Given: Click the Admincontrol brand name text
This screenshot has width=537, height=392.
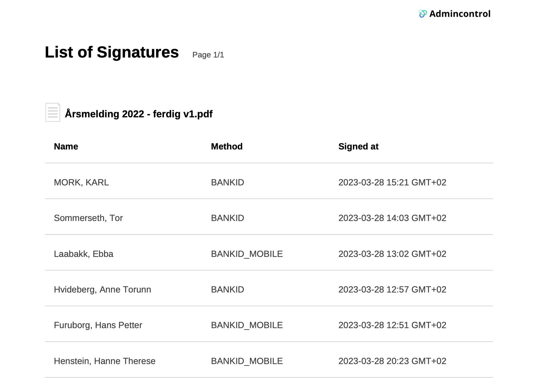Looking at the screenshot, I should tap(459, 14).
